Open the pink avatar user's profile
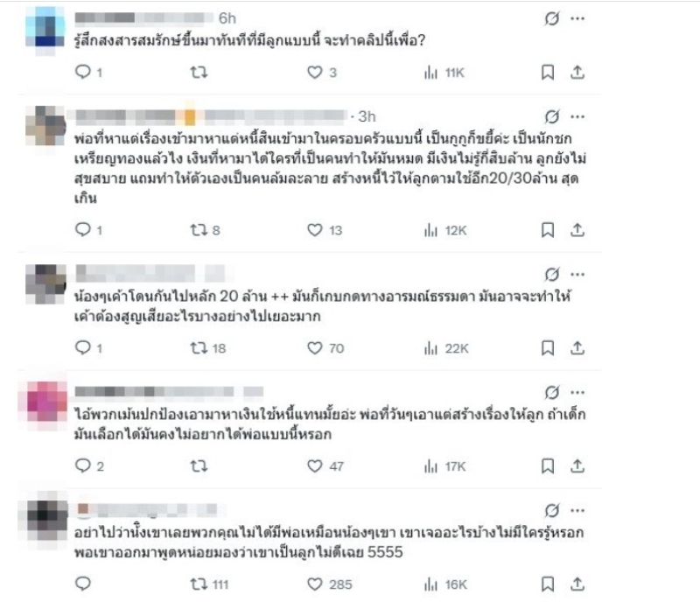 click(x=43, y=402)
